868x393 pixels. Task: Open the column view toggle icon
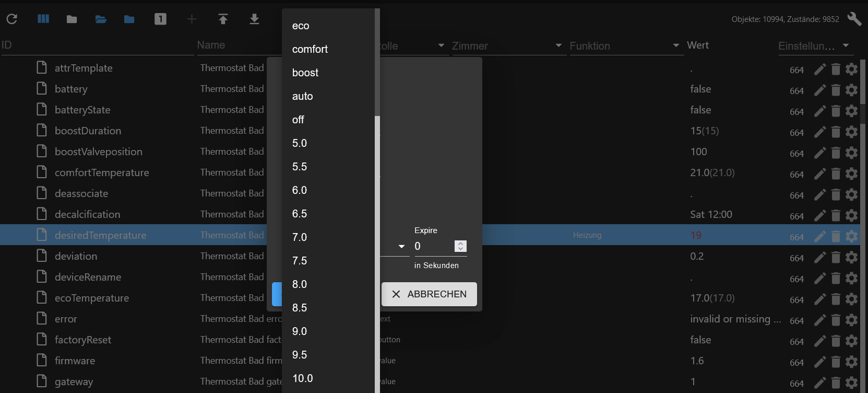click(43, 19)
